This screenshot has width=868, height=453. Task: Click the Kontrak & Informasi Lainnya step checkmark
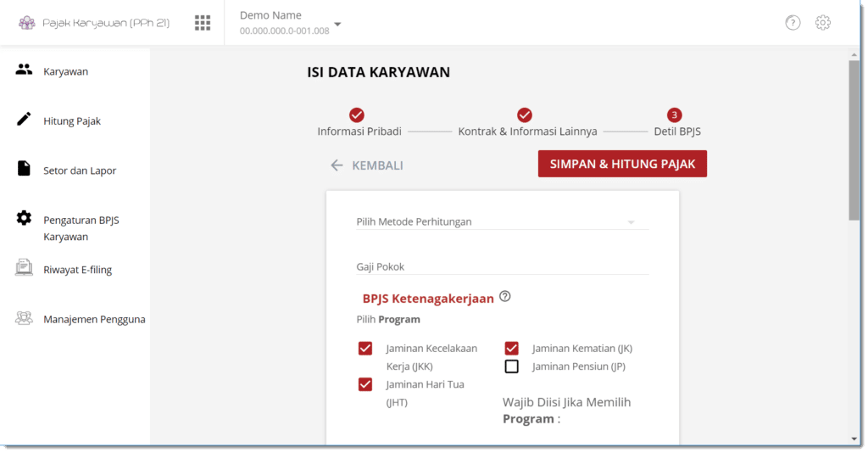pyautogui.click(x=524, y=115)
